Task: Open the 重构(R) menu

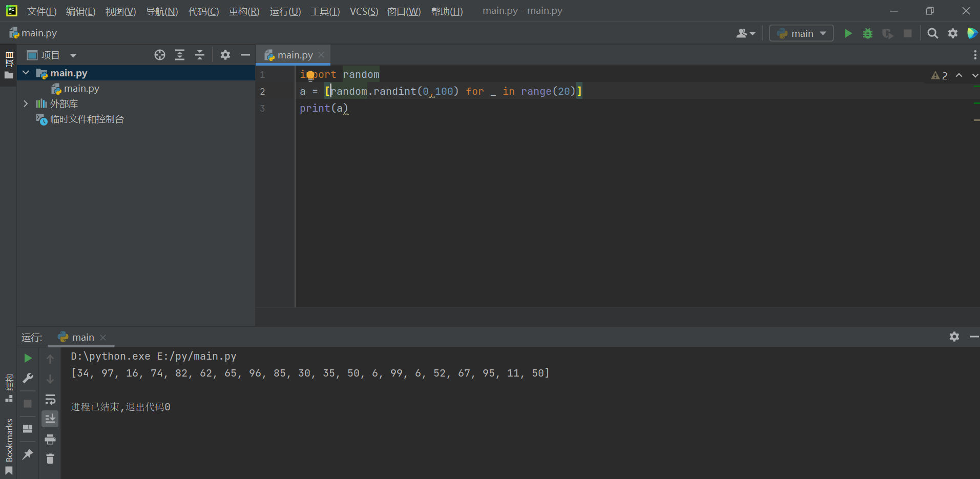Action: click(244, 11)
